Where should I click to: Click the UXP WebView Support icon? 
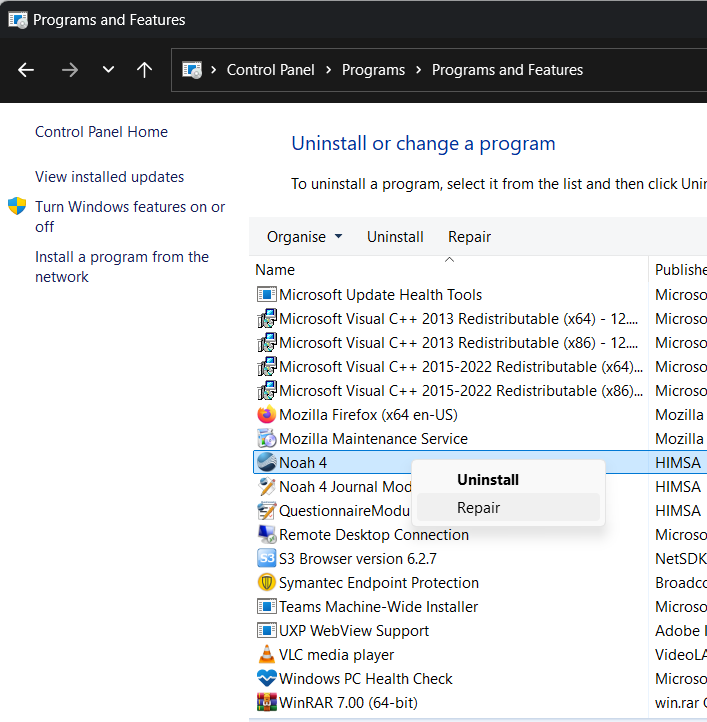[266, 630]
